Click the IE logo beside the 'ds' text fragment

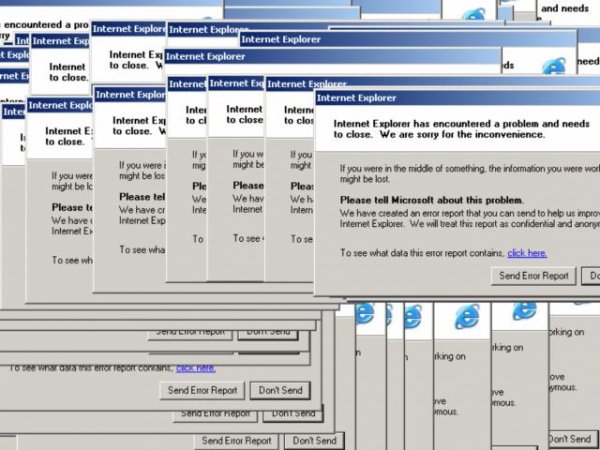coord(554,66)
